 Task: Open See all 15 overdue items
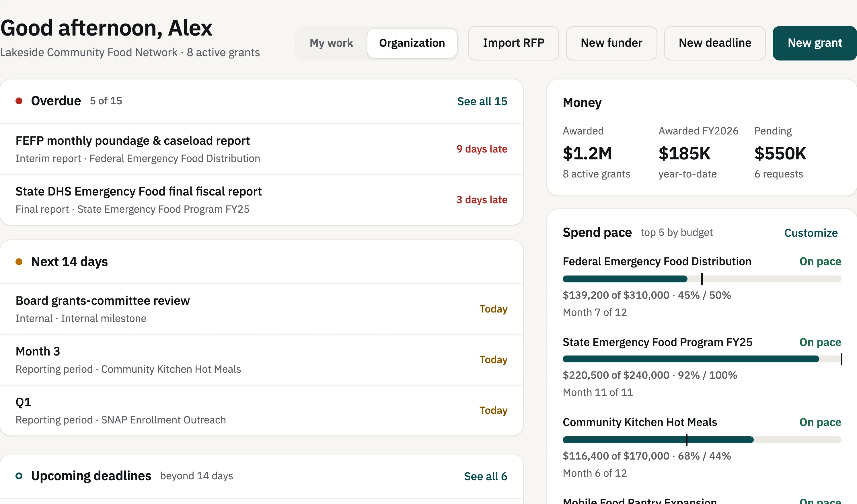482,101
